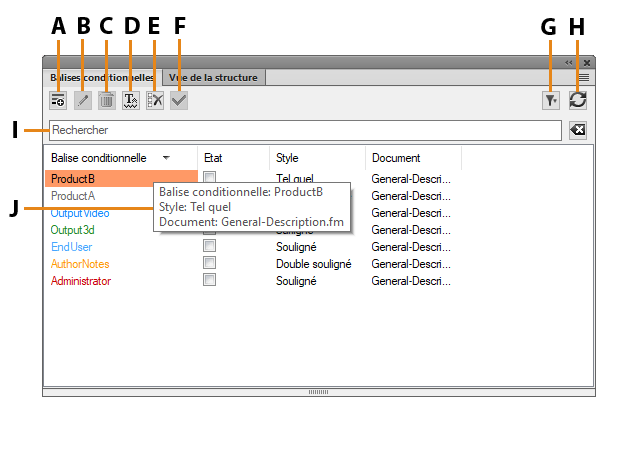The image size is (622, 452).
Task: Click the delete tag trash icon
Action: (x=106, y=100)
